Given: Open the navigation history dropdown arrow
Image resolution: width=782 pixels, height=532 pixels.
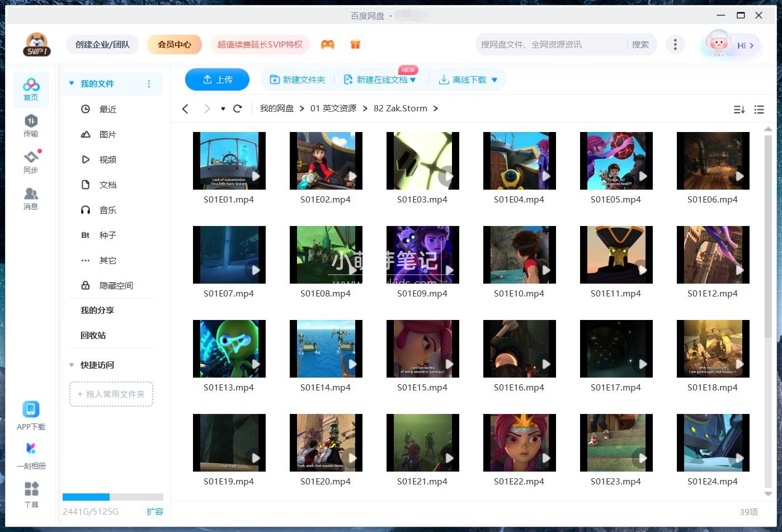Looking at the screenshot, I should tap(223, 109).
